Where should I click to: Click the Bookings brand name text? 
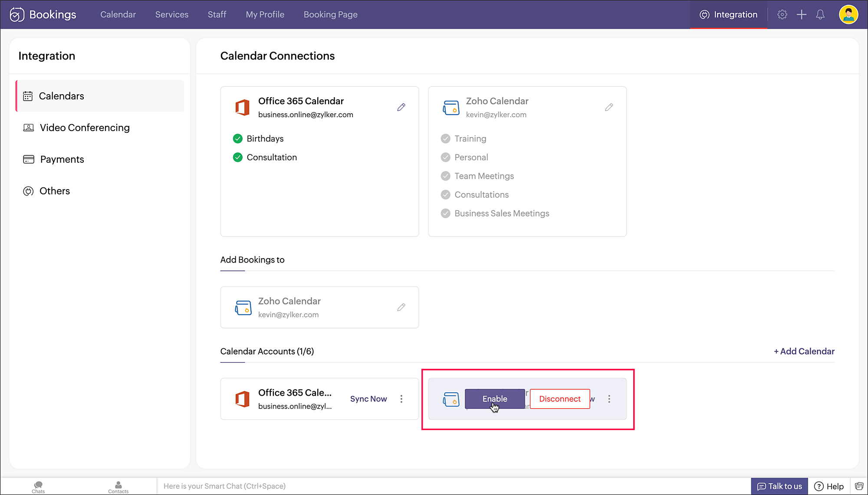tap(53, 14)
